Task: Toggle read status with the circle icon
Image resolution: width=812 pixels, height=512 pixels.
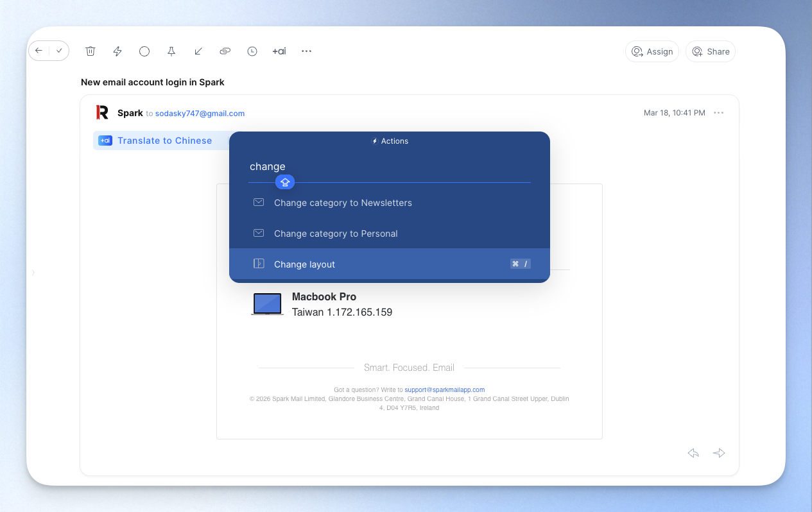Action: tap(144, 51)
